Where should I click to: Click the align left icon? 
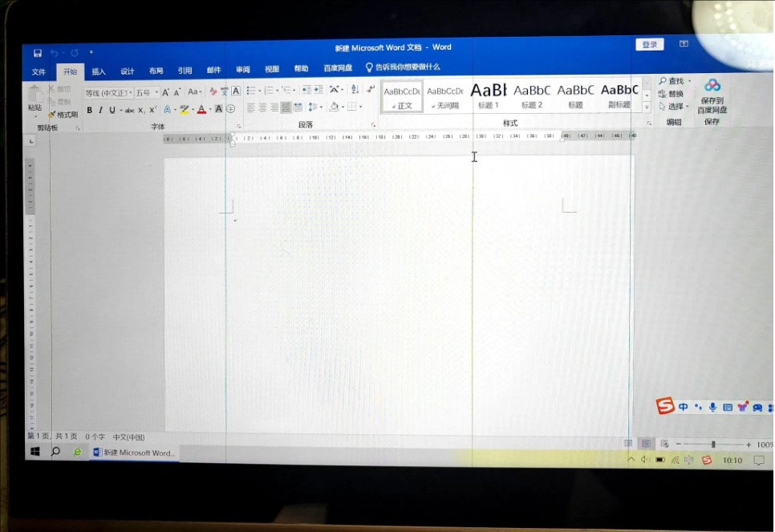point(251,108)
